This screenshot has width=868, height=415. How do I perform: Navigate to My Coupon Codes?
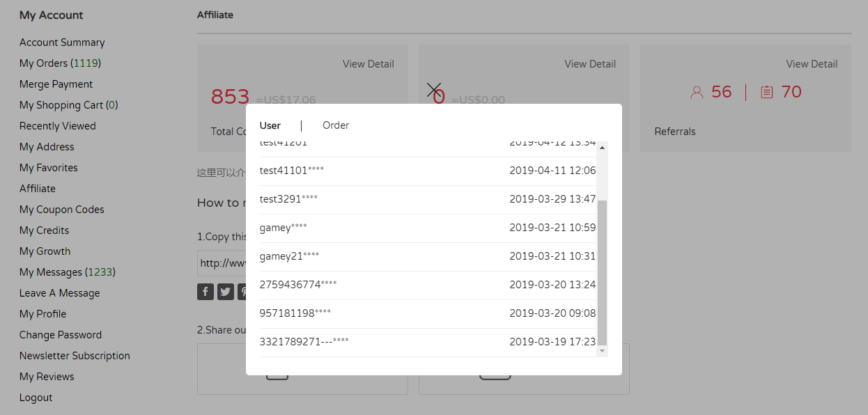coord(61,210)
